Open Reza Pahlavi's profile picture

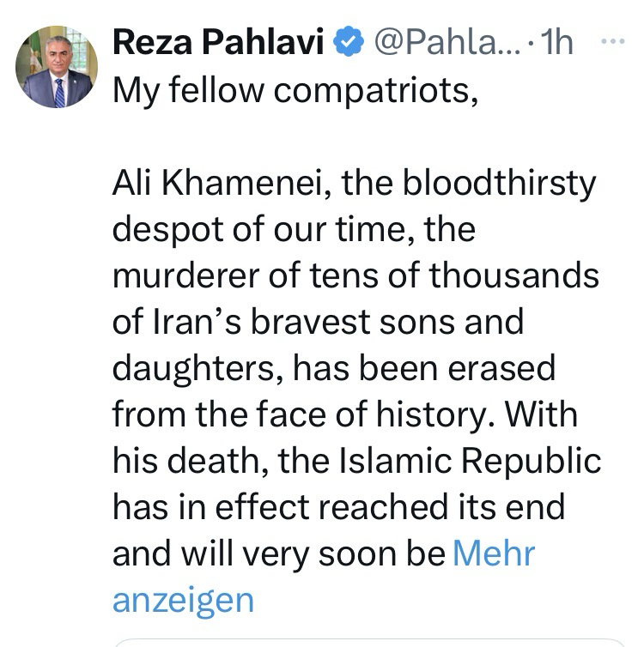[57, 67]
